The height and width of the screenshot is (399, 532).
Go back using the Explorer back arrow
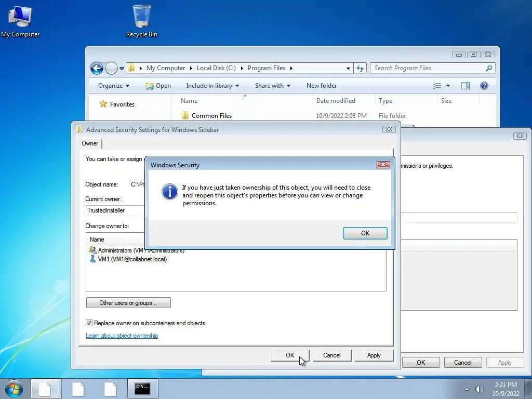[x=97, y=68]
